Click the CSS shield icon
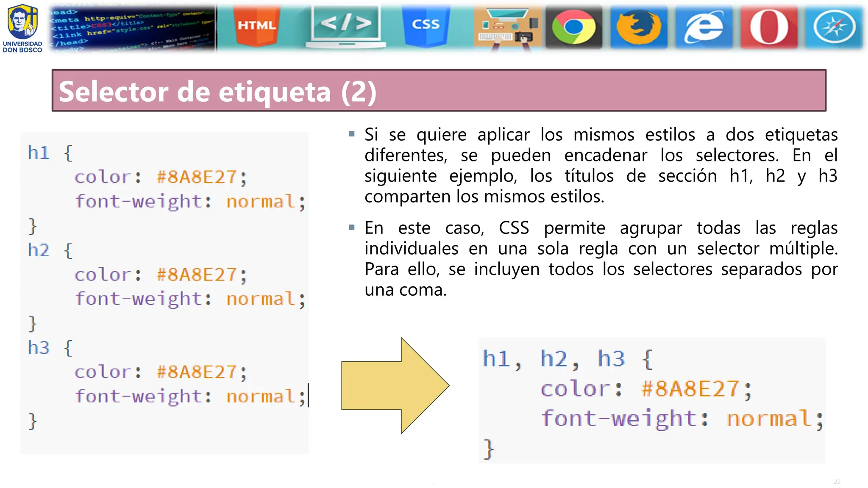Viewport: 868px width, 488px height. pyautogui.click(x=426, y=25)
